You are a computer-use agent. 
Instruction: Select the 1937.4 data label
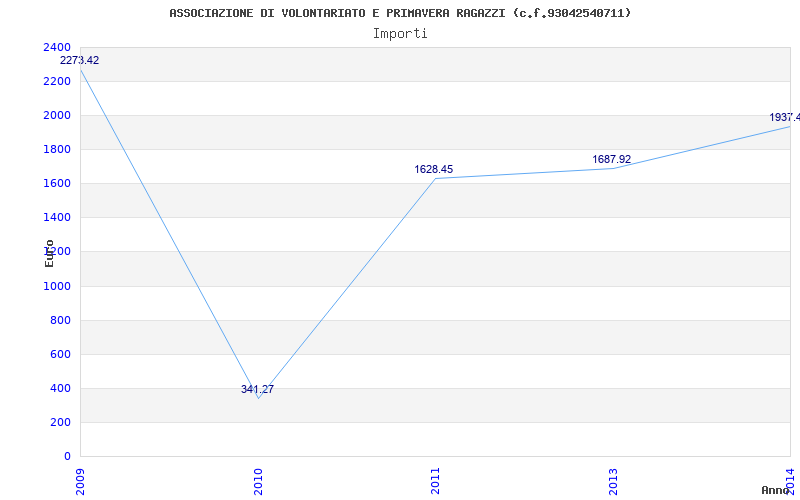(785, 117)
